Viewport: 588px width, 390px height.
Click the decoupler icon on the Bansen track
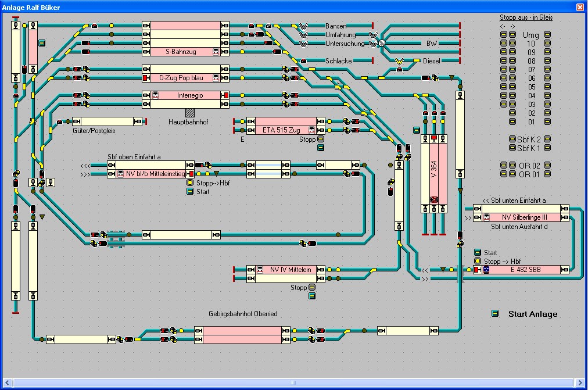(x=303, y=26)
